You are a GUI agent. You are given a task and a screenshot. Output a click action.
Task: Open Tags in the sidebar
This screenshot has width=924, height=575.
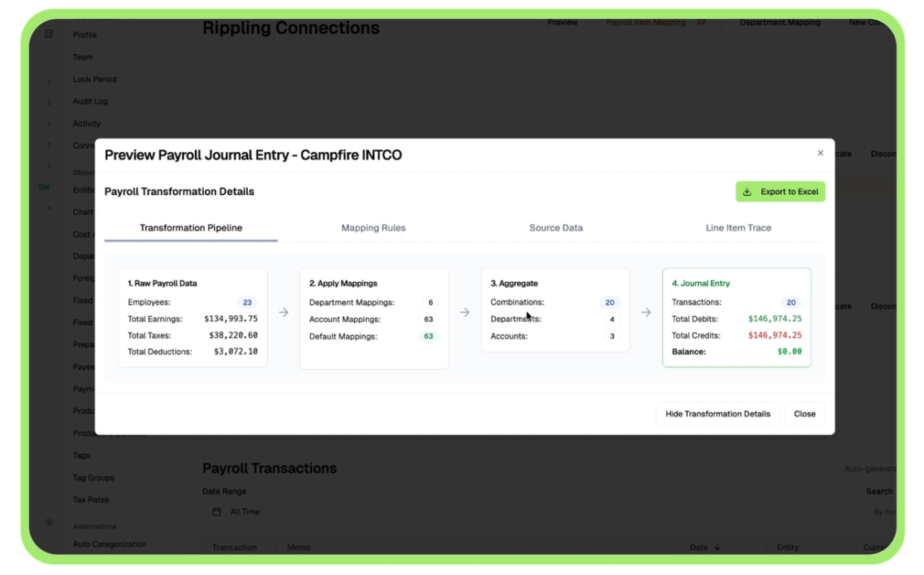click(81, 456)
